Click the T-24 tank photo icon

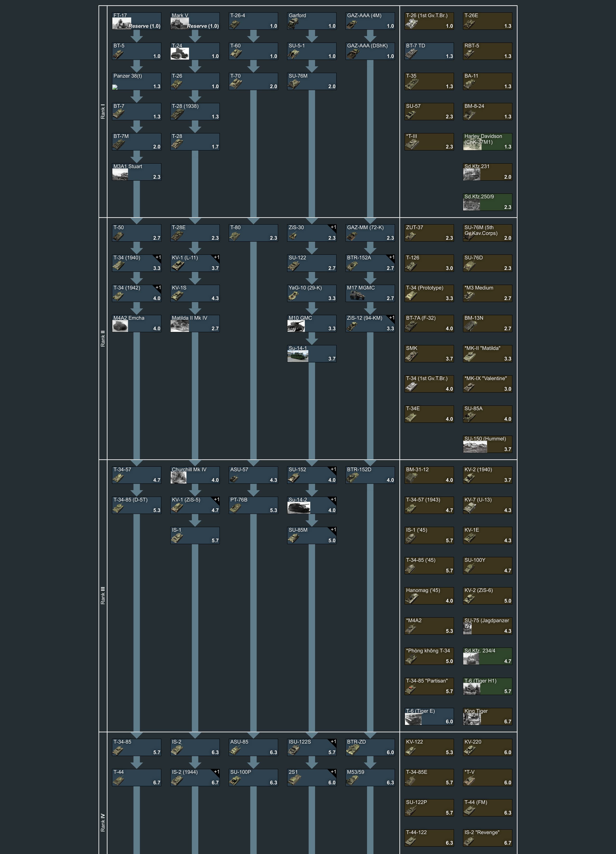180,53
